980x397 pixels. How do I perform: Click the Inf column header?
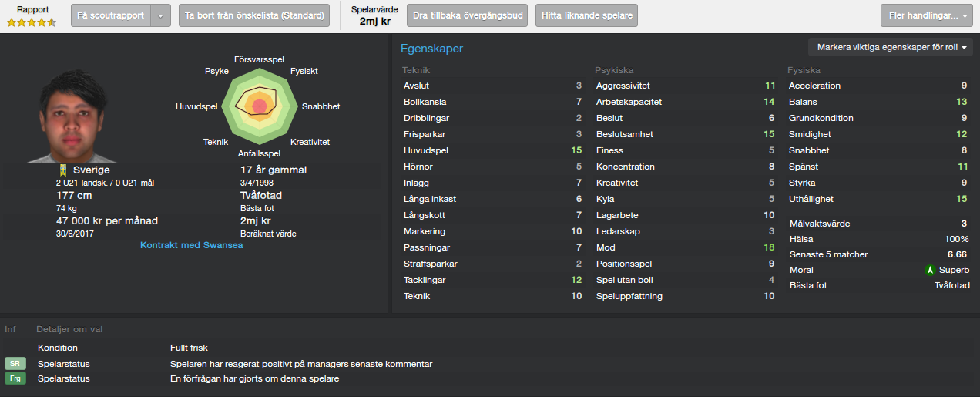(10, 329)
